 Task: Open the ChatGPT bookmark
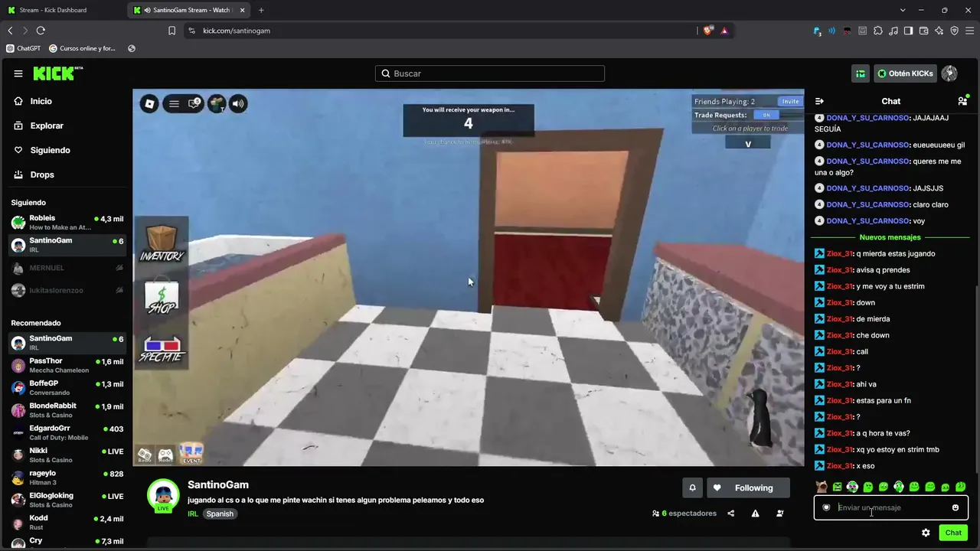(x=23, y=48)
